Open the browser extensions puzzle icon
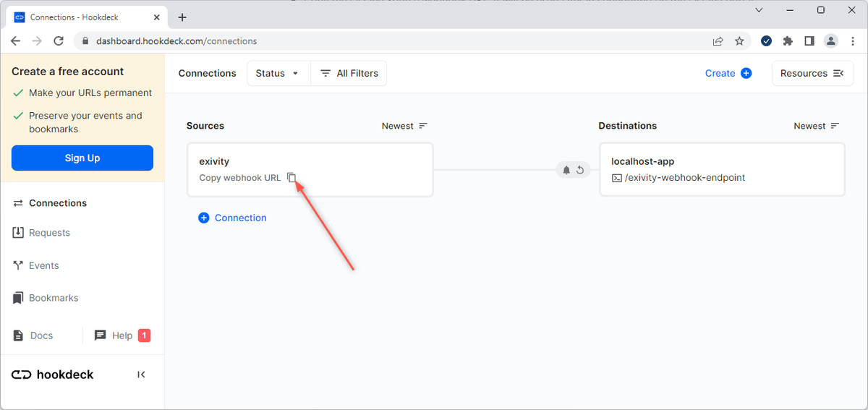This screenshot has height=410, width=868. coord(788,41)
